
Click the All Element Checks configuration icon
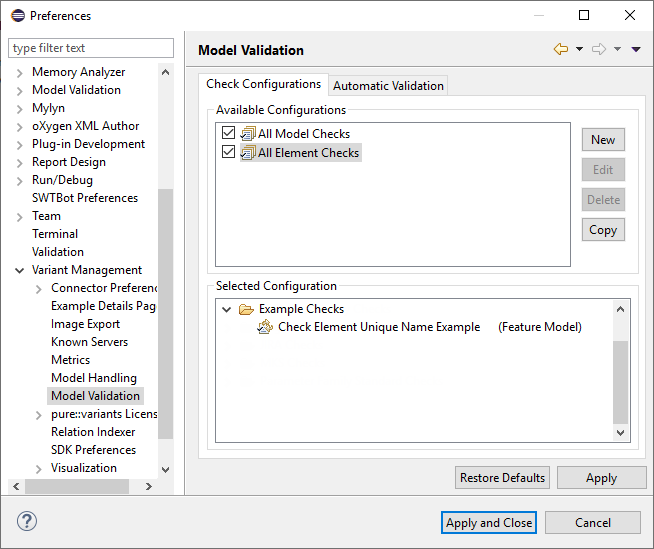pyautogui.click(x=248, y=153)
